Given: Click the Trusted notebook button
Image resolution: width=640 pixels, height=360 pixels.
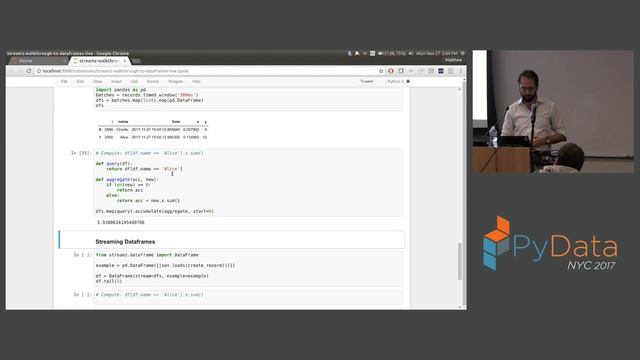Looking at the screenshot, I should click(367, 82).
